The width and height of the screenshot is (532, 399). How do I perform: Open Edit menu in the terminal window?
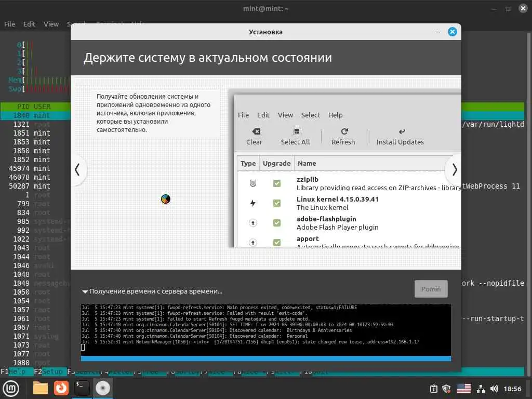click(x=29, y=24)
